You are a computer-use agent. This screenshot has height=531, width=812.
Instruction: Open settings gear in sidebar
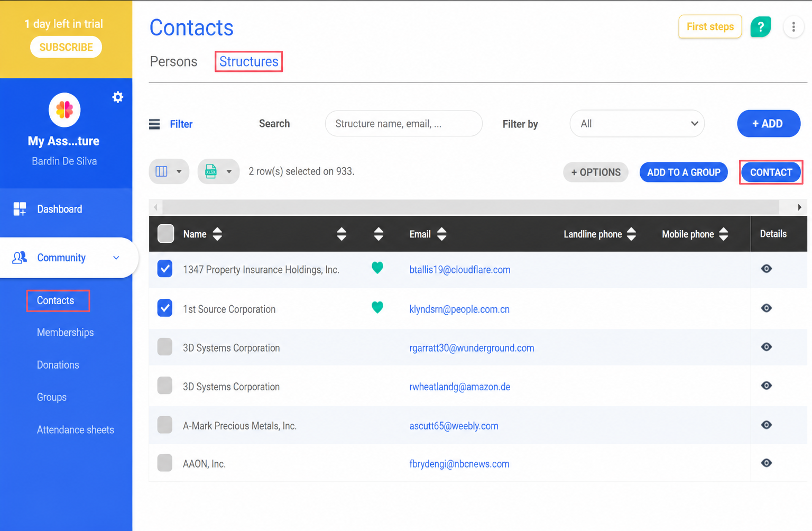coord(118,97)
